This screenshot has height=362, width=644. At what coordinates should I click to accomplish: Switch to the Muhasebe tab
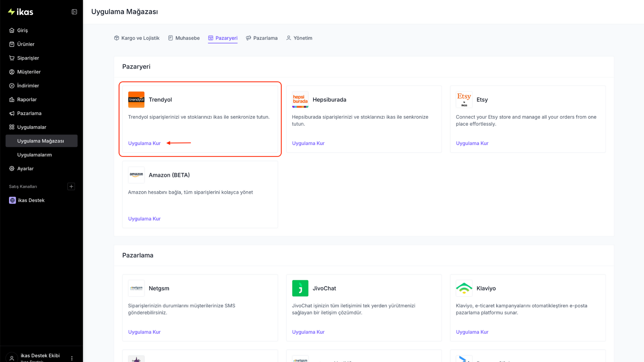[184, 38]
